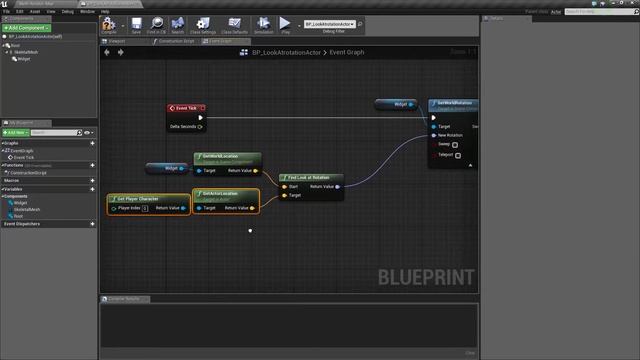The image size is (640, 360).
Task: Click BP_LookAtrotationActor in the breadcrumb
Action: pyautogui.click(x=286, y=52)
